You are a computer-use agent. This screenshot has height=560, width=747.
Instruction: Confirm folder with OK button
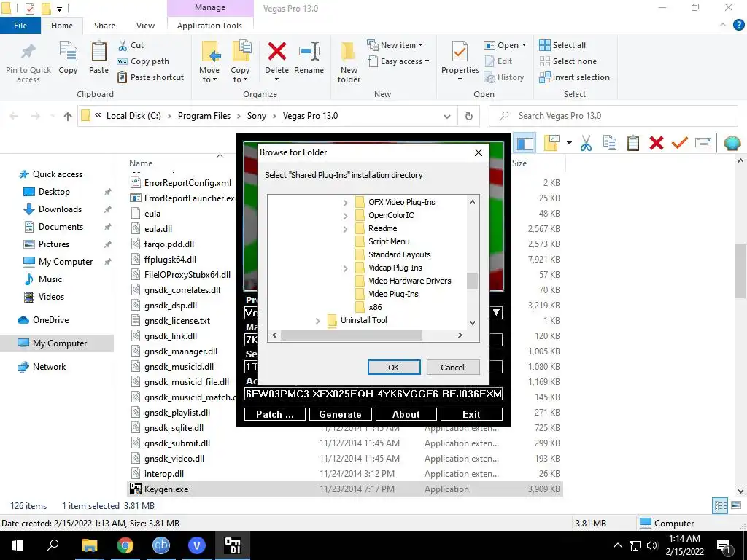point(393,367)
